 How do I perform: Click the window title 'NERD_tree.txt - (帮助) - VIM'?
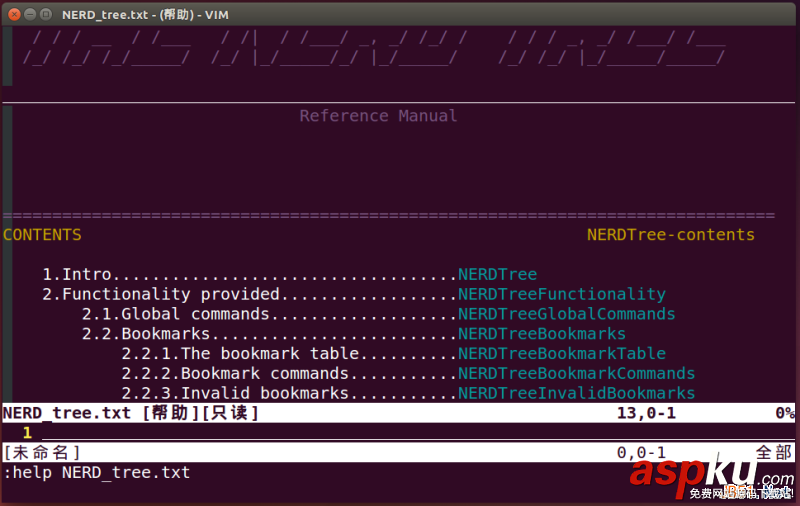[x=145, y=15]
